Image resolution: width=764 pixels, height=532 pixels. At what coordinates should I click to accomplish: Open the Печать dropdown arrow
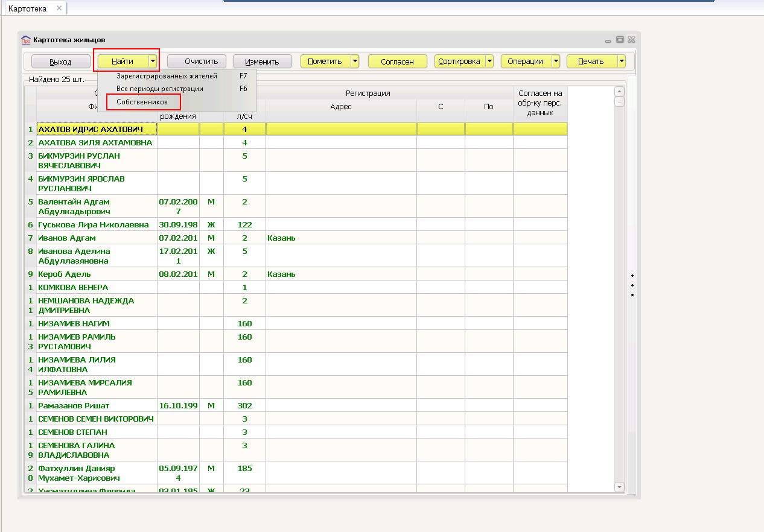pos(621,62)
